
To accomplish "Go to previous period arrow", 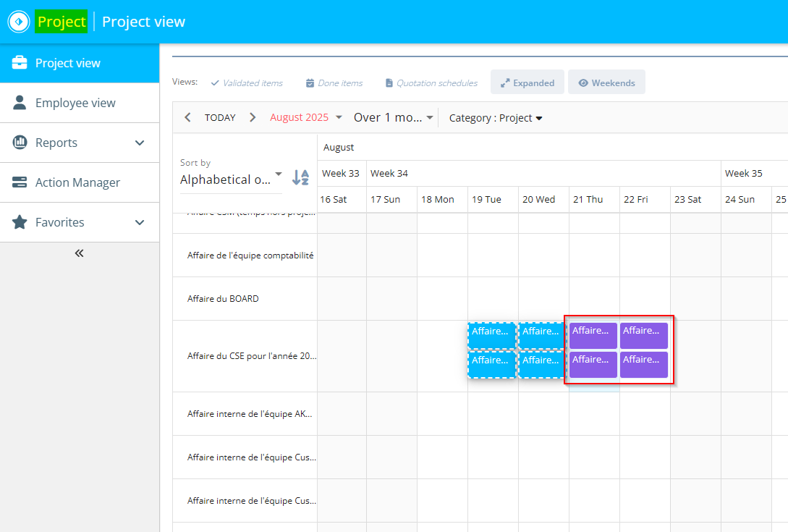I will click(x=188, y=117).
